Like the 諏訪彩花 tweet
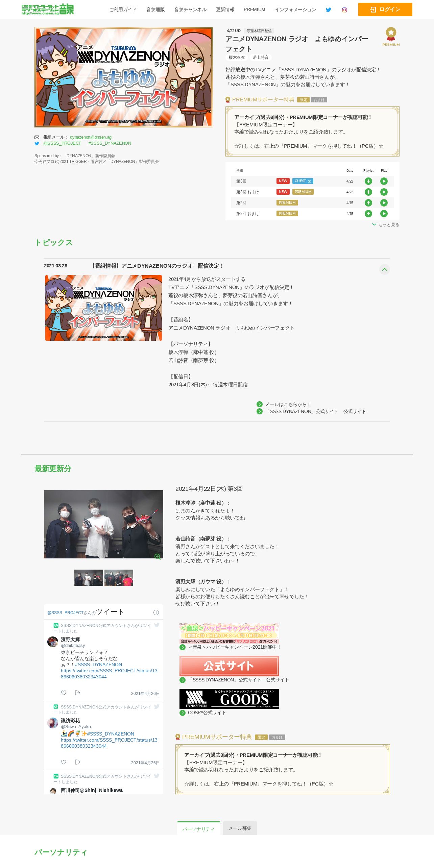434x868 pixels. (x=64, y=762)
